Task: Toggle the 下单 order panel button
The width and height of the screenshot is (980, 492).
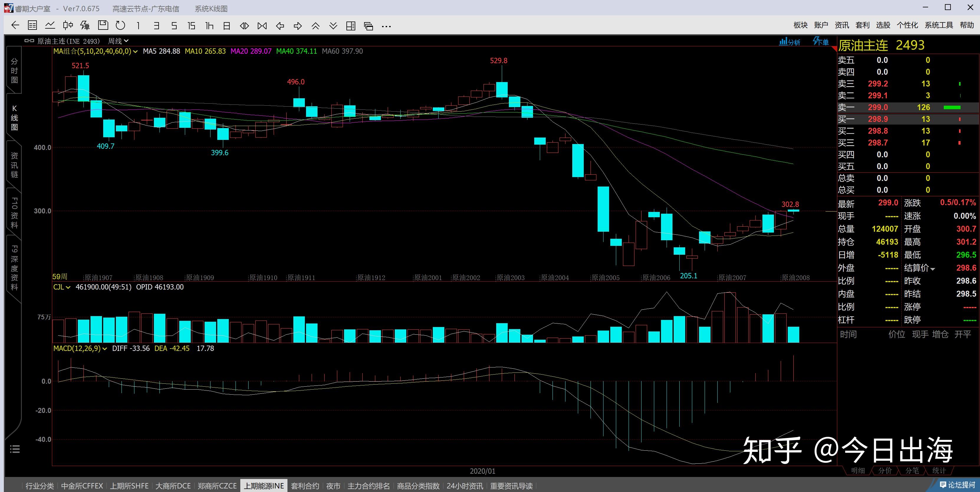Action: tap(820, 41)
